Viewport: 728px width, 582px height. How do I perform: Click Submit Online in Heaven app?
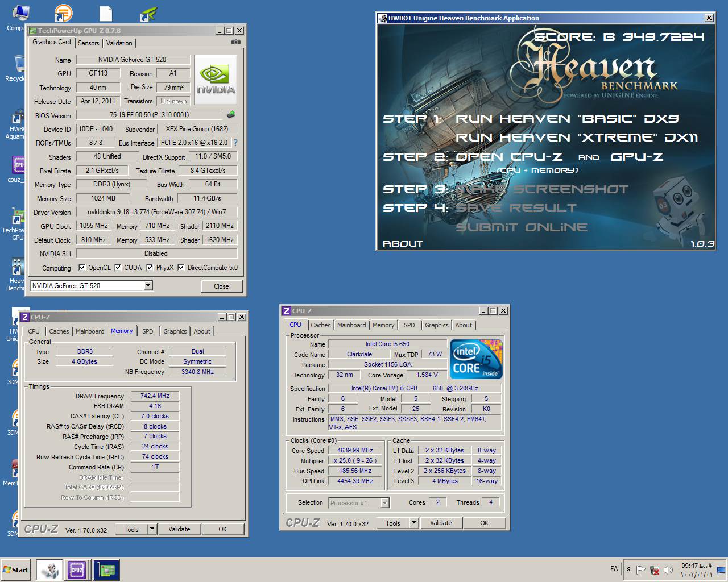(x=521, y=227)
